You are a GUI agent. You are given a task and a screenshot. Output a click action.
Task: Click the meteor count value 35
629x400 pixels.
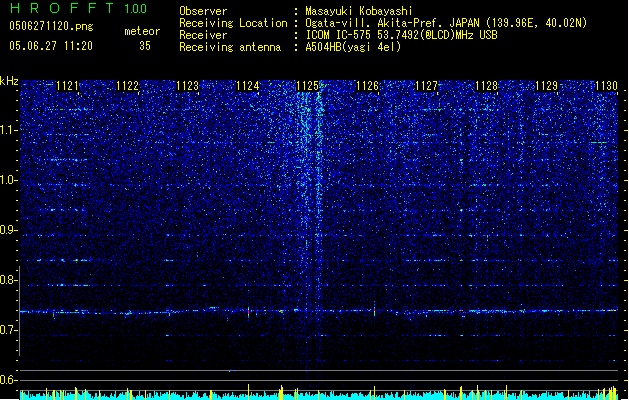pos(145,46)
